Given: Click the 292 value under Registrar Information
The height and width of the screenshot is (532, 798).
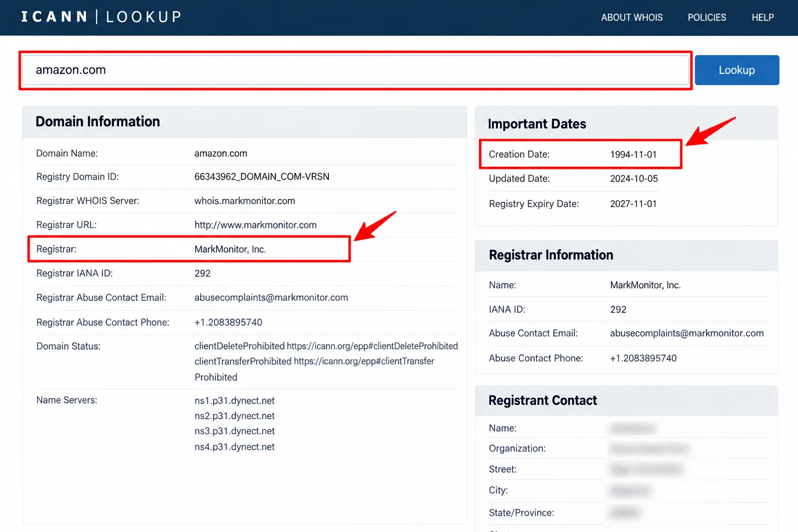Looking at the screenshot, I should click(x=618, y=310).
